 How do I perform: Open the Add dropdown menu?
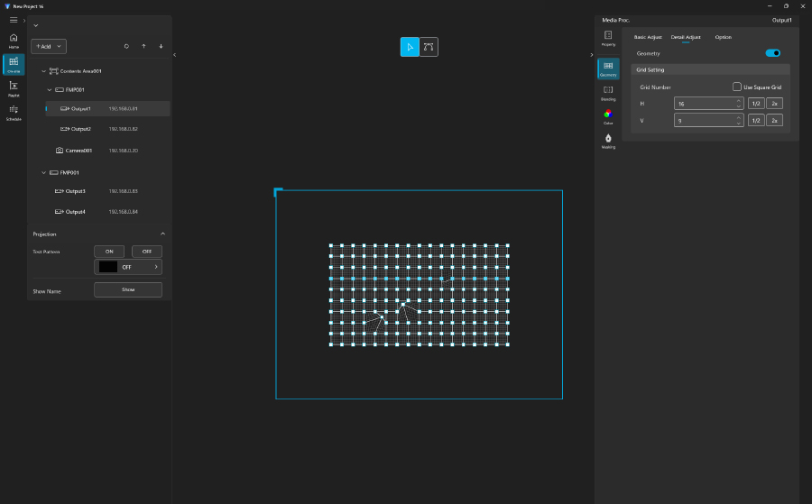49,46
